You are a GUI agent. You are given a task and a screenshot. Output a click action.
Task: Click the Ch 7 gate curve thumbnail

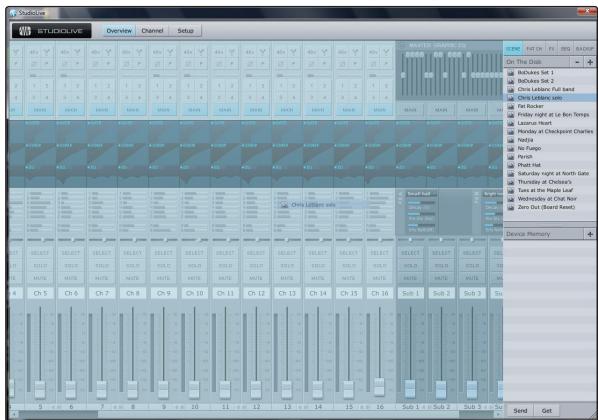click(102, 132)
